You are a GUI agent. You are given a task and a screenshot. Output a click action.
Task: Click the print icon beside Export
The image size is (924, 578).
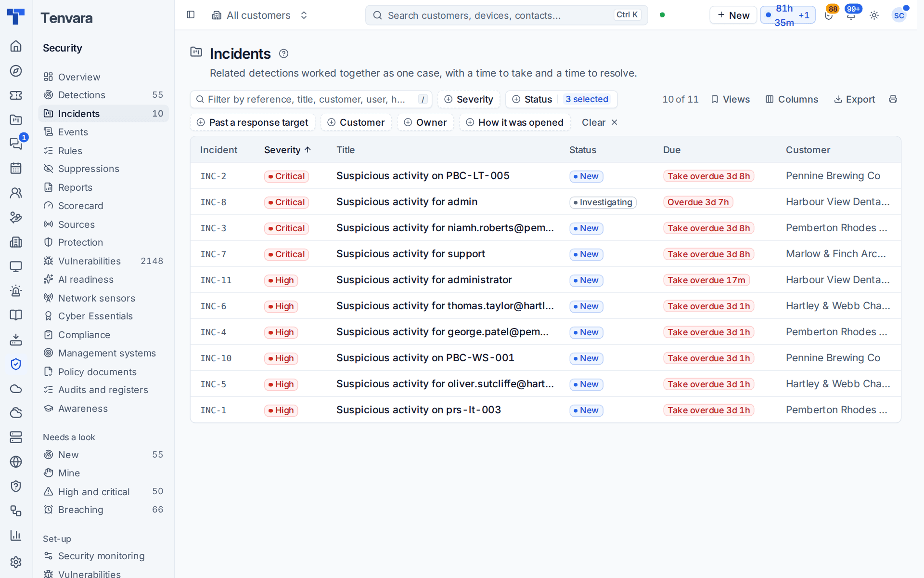pos(893,99)
